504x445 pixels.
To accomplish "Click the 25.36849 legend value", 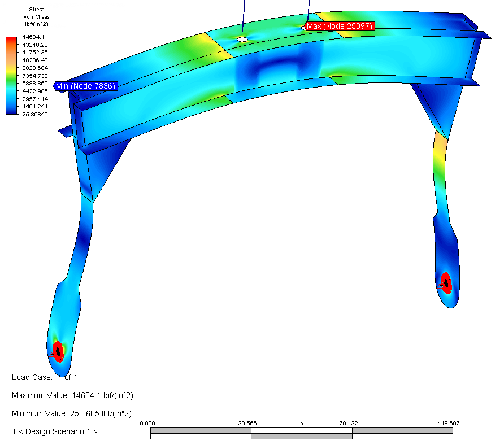I will tap(35, 114).
